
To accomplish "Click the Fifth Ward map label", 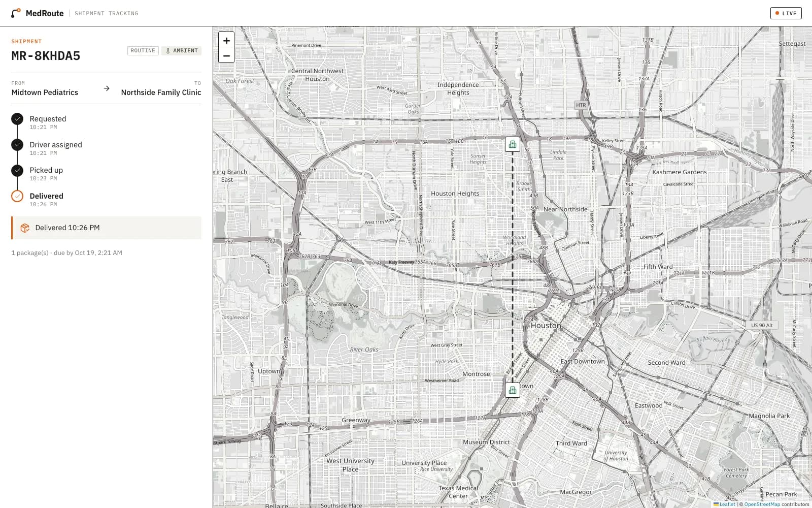I will point(658,267).
